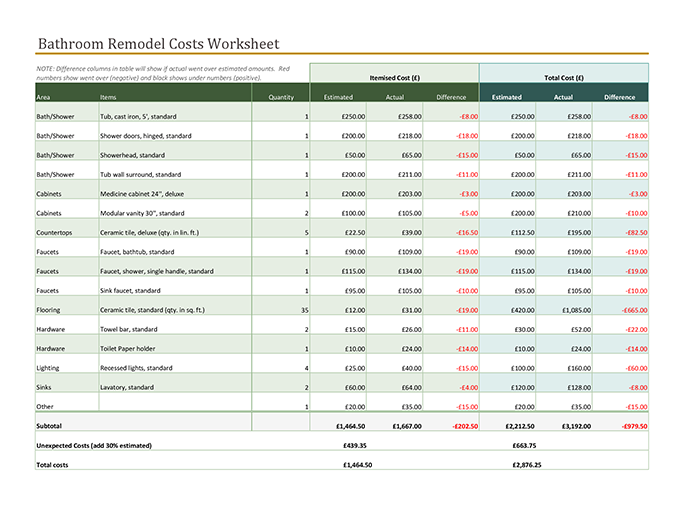Click the Area column header
The width and height of the screenshot is (675, 520).
(44, 97)
